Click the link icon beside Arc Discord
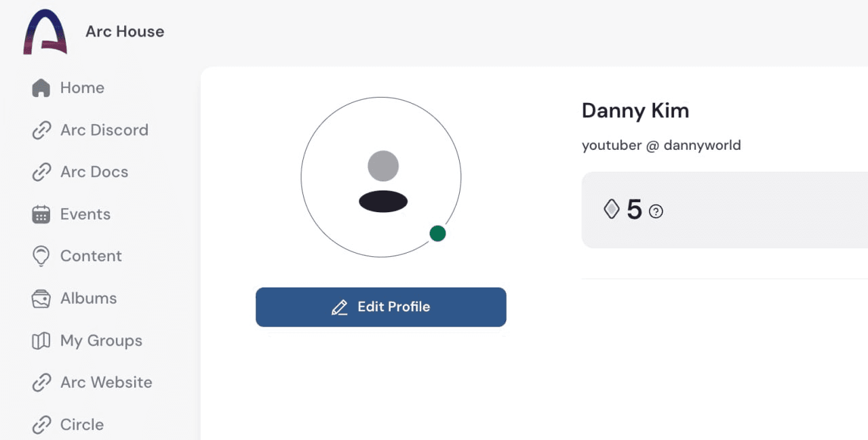The height and width of the screenshot is (440, 868). pos(41,129)
